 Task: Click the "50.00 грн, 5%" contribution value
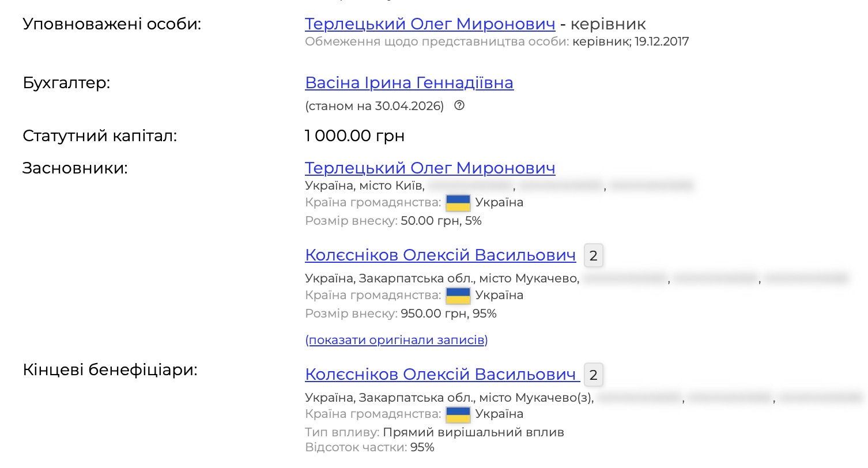pos(441,221)
